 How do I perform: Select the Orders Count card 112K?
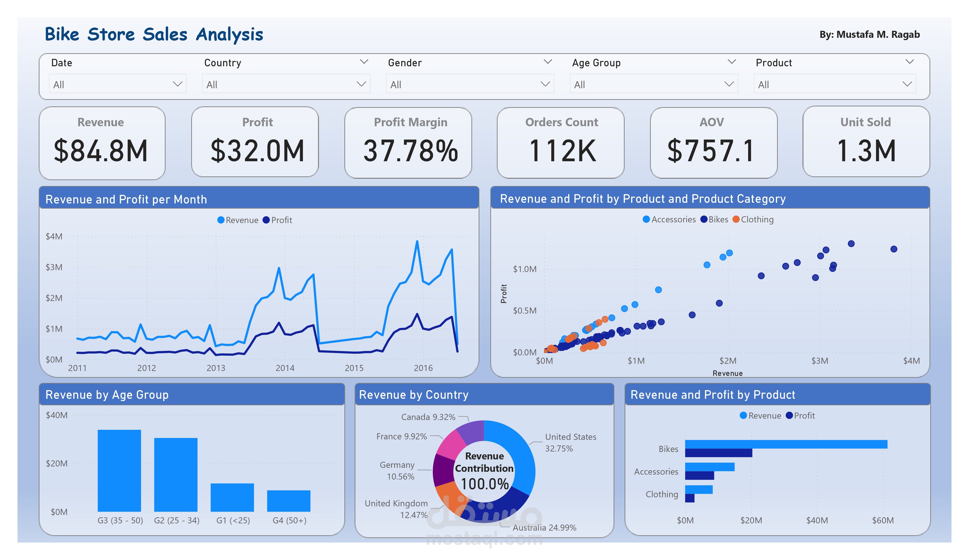tap(560, 143)
